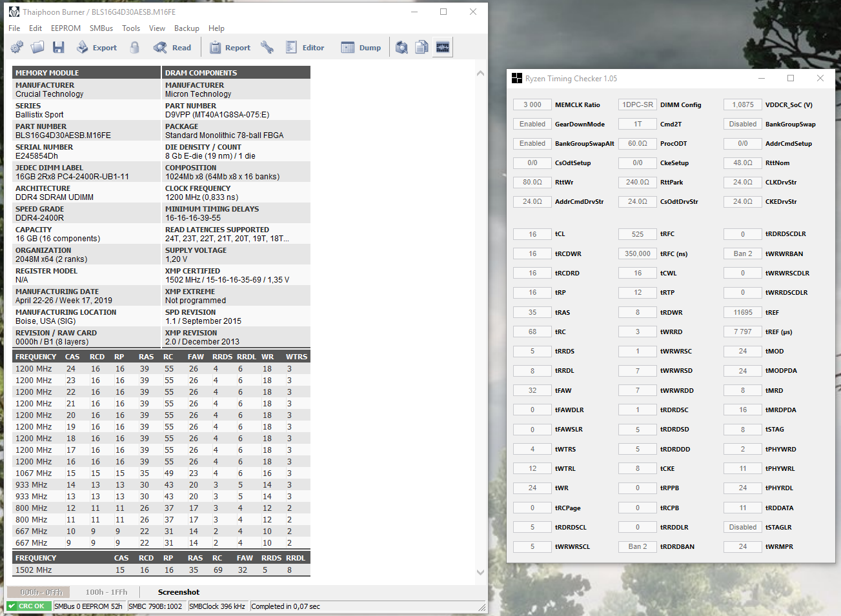Open the File menu

click(x=14, y=28)
